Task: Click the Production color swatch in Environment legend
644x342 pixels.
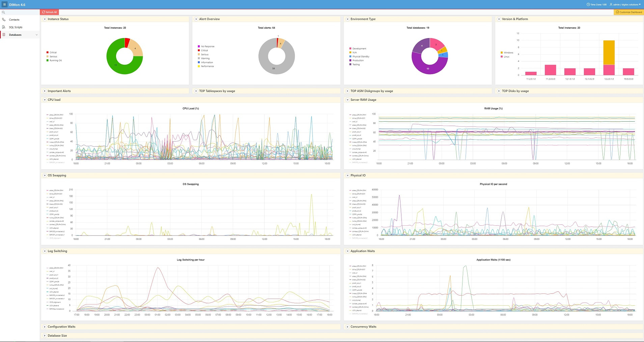Action: click(350, 61)
